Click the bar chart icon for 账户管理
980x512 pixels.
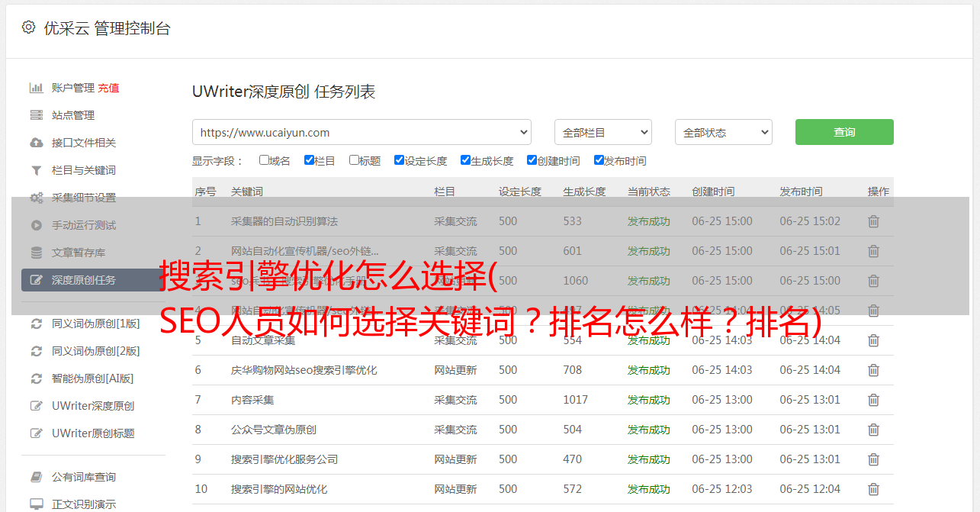coord(36,88)
